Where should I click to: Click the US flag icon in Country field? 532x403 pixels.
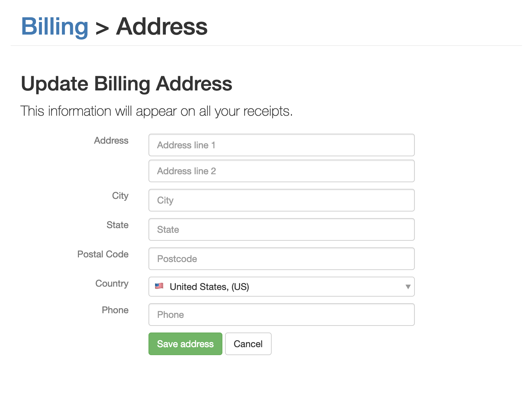(x=159, y=286)
